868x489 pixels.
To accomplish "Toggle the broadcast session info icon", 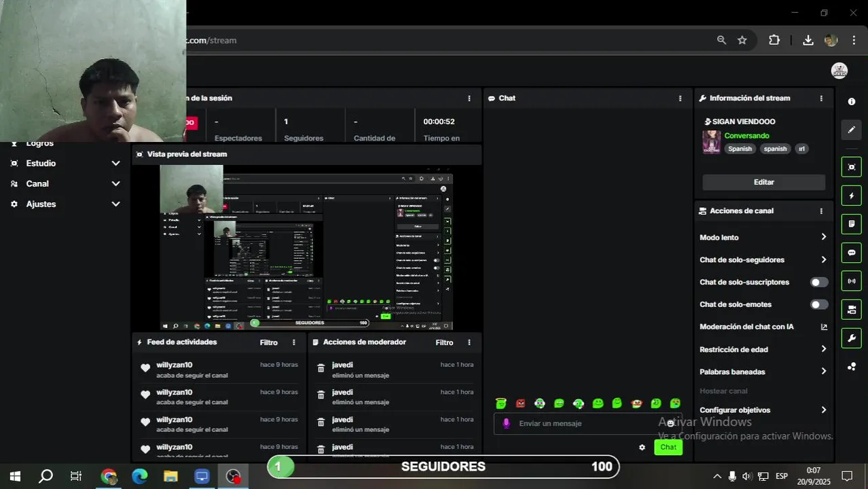I will click(x=852, y=281).
